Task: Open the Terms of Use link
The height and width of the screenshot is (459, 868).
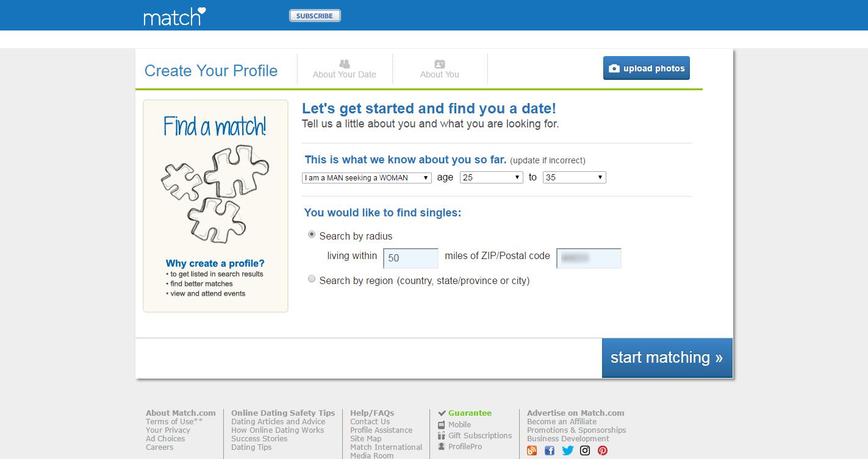Action: point(174,422)
